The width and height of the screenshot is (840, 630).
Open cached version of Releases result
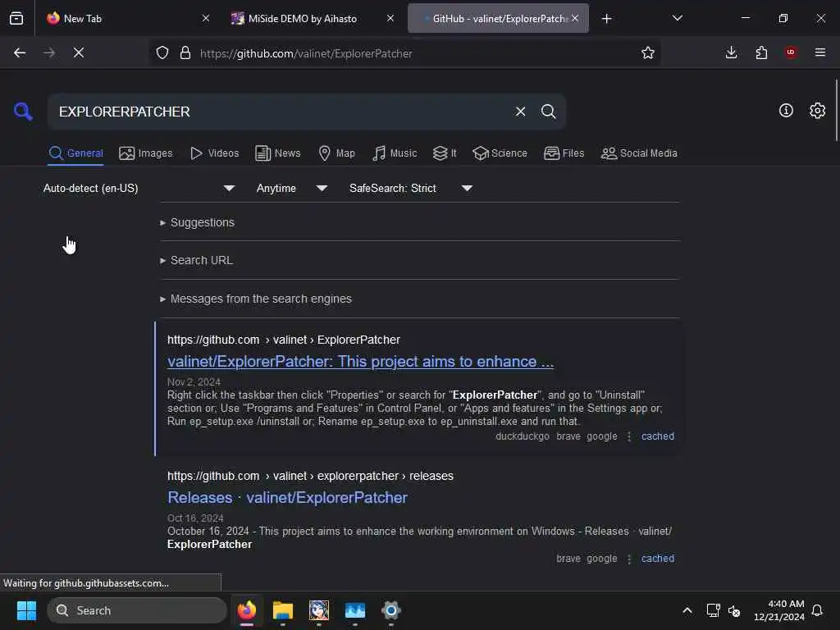pos(657,558)
